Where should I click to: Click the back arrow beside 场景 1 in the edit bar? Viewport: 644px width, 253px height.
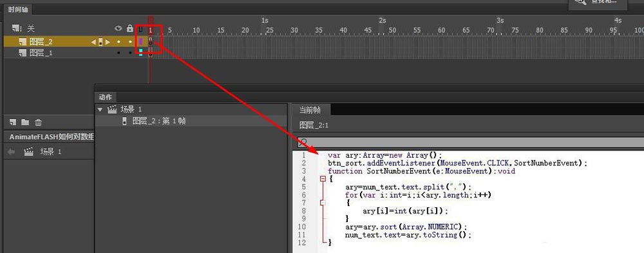coord(12,152)
